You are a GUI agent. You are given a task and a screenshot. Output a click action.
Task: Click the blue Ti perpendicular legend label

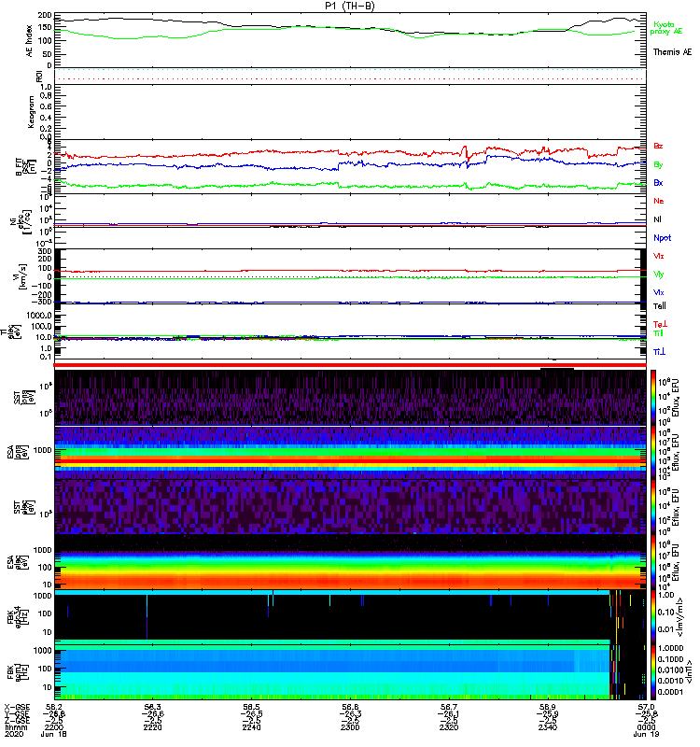(659, 352)
